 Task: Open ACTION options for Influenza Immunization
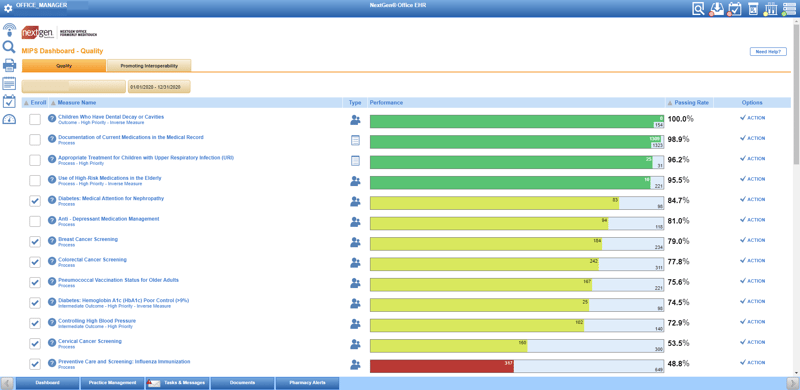pyautogui.click(x=753, y=363)
